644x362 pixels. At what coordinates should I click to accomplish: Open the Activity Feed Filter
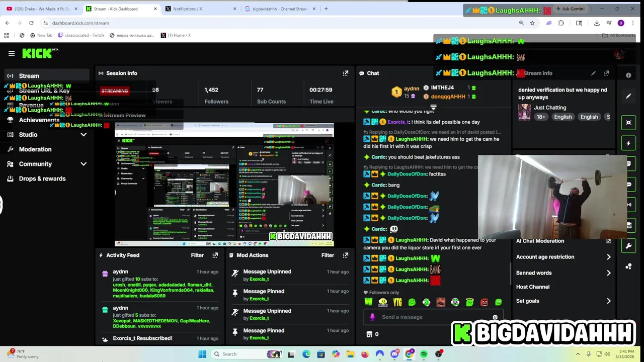click(x=197, y=255)
